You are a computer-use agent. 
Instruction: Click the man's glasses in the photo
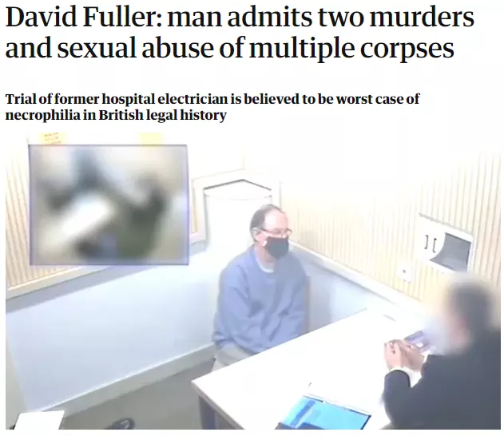pos(276,231)
